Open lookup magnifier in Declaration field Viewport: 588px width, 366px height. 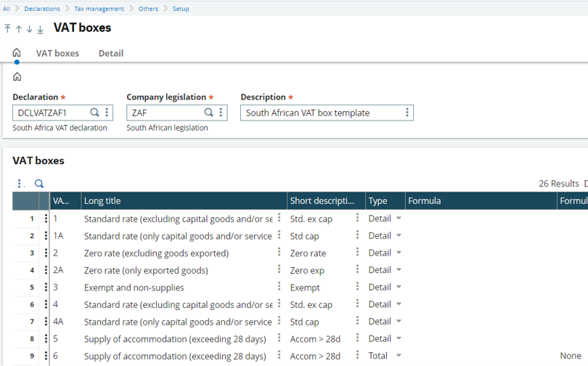click(94, 112)
